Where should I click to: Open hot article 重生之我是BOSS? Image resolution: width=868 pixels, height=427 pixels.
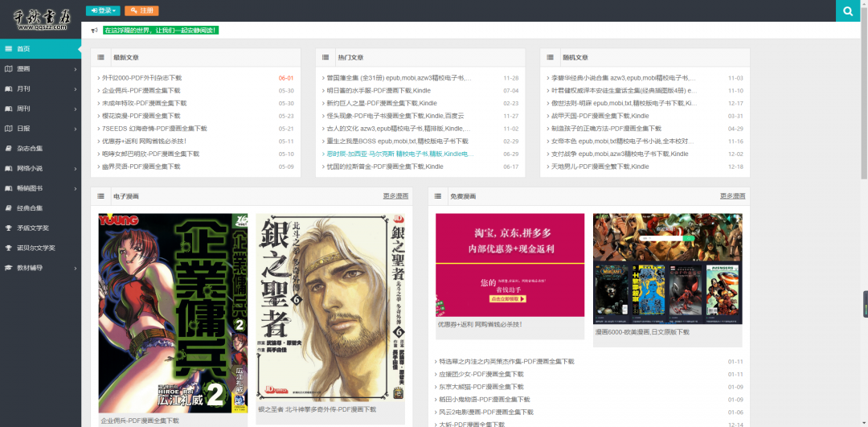[x=398, y=142]
